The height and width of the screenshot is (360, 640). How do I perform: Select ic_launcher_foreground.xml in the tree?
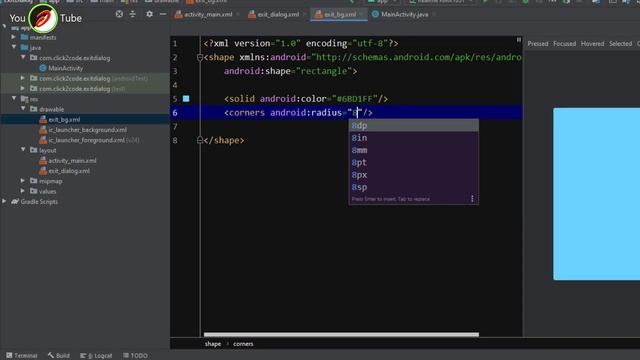(x=87, y=140)
